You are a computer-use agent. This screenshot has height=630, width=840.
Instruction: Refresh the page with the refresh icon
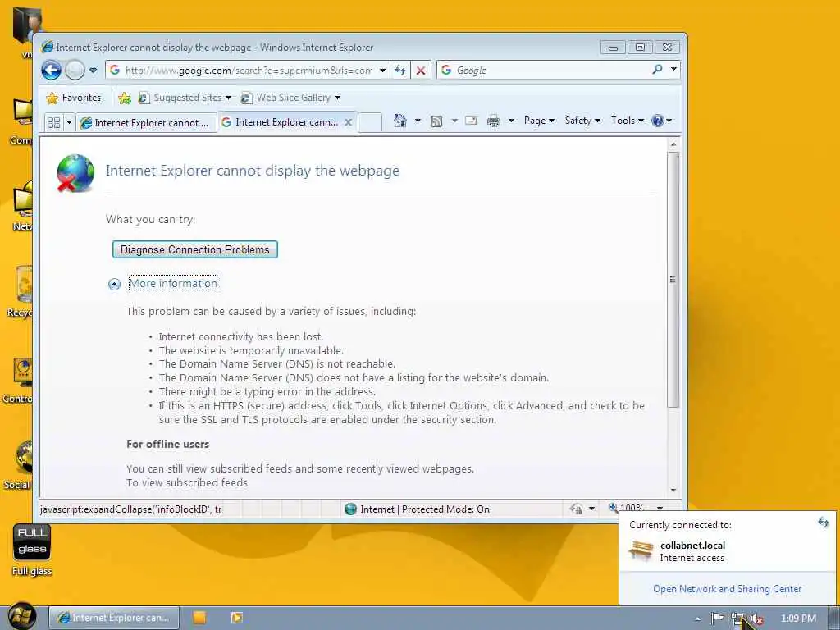(x=400, y=71)
